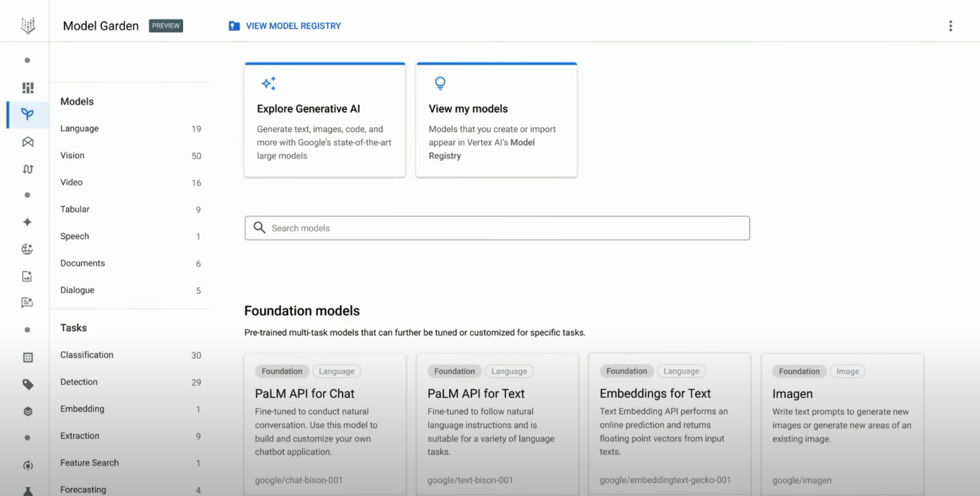This screenshot has height=496, width=980.
Task: Click the Model Registry bold text in card
Action: pyautogui.click(x=482, y=149)
